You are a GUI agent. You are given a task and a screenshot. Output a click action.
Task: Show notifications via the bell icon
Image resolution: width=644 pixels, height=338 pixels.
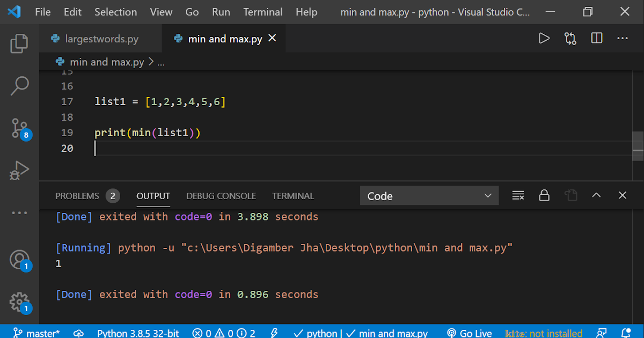point(627,333)
